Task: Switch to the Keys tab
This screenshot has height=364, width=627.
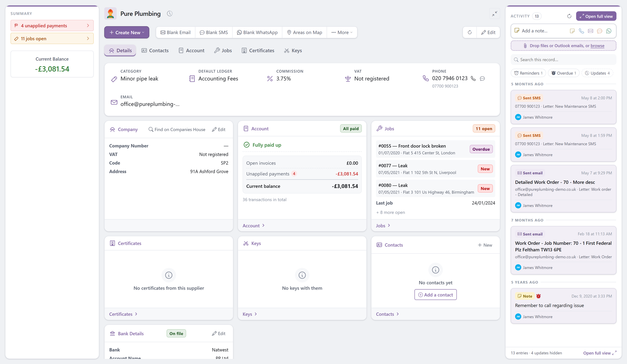Action: point(293,50)
